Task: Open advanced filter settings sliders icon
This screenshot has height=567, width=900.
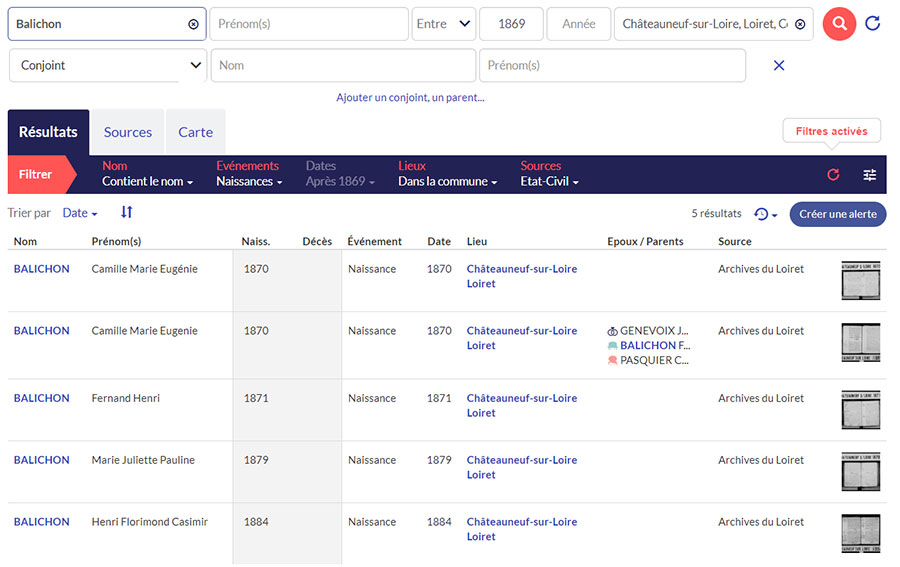Action: pos(870,174)
